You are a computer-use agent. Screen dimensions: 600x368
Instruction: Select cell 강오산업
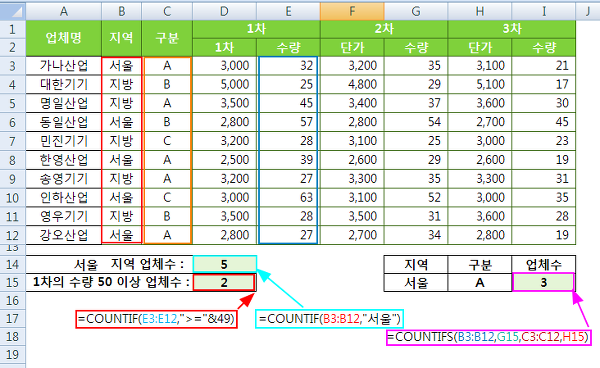[x=64, y=235]
